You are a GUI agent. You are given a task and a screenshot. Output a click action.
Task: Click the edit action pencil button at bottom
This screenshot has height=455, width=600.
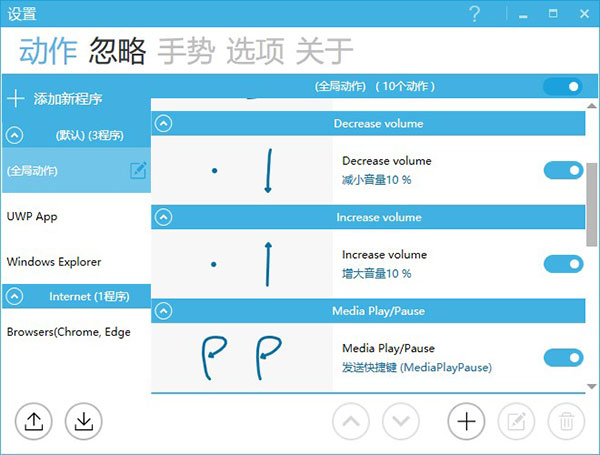click(x=516, y=421)
